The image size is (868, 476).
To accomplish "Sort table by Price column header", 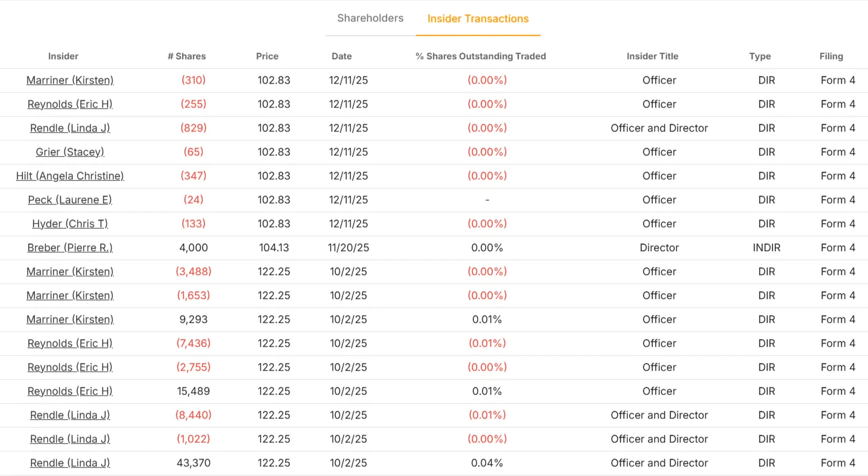I will pos(267,56).
